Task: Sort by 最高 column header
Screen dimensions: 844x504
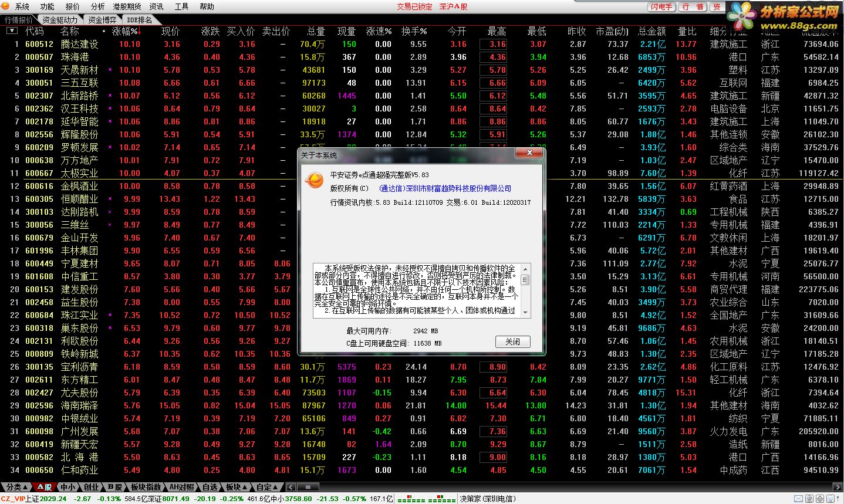Action: point(497,31)
